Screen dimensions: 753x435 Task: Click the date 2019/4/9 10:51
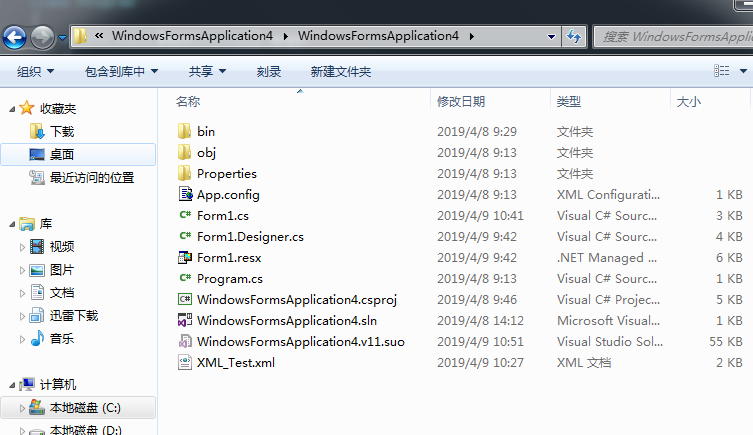(480, 341)
